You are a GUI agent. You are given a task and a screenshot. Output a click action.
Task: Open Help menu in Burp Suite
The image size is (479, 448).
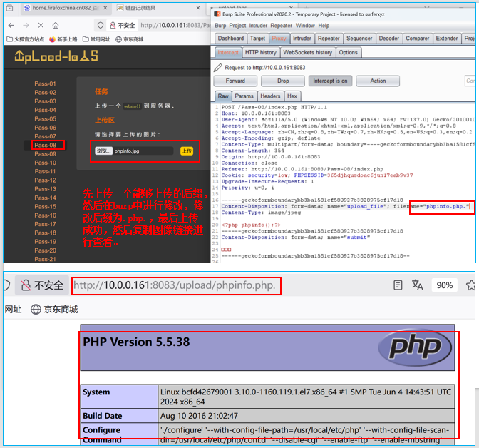pos(324,26)
